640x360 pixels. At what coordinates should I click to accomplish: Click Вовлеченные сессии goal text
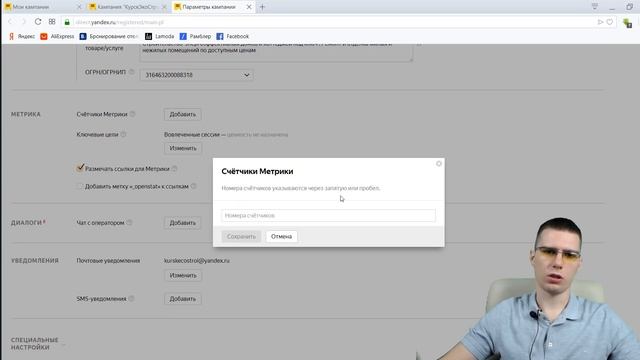pyautogui.click(x=192, y=134)
